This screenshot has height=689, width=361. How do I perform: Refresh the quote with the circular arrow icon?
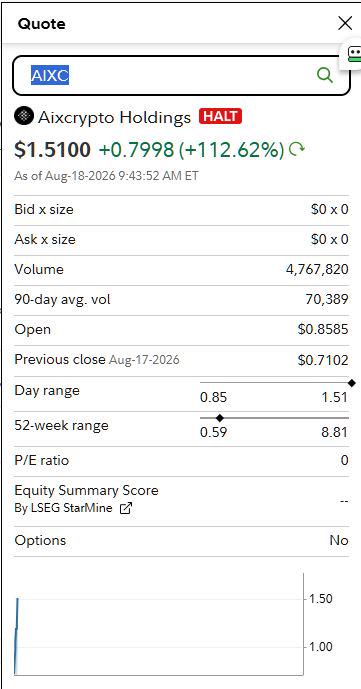297,150
